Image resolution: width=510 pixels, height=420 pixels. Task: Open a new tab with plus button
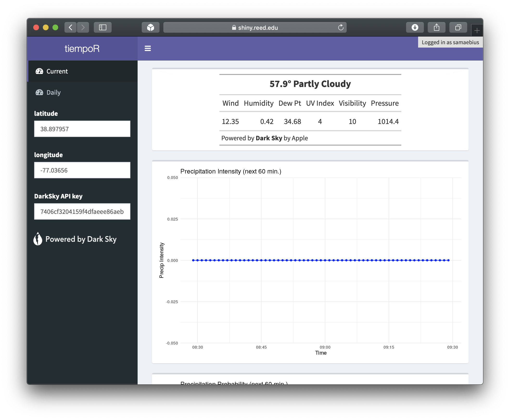tap(477, 31)
